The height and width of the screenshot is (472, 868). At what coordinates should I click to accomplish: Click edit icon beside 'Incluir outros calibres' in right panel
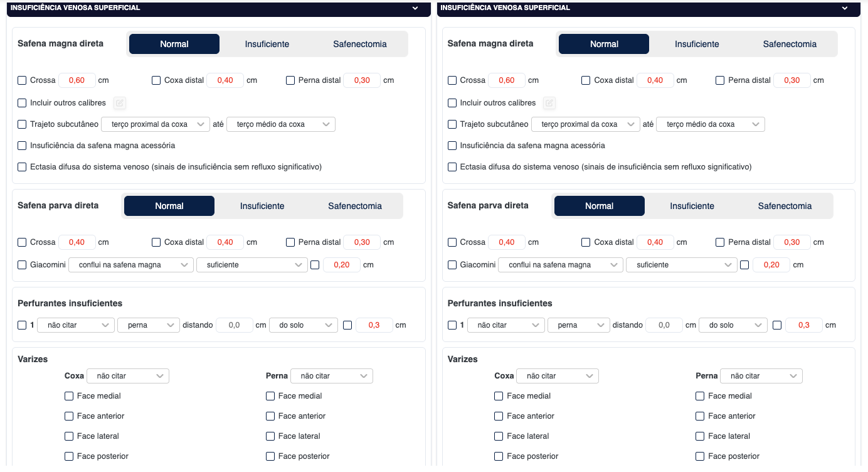(549, 103)
